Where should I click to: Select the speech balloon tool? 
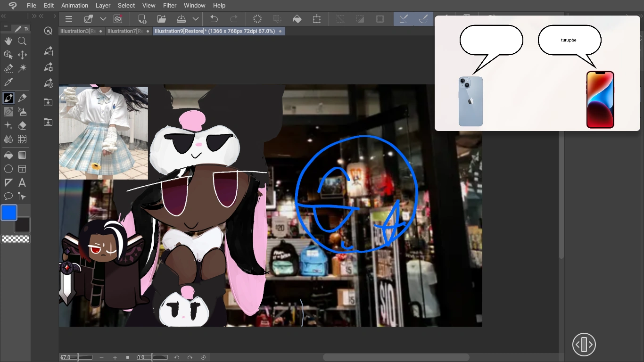pos(8,196)
